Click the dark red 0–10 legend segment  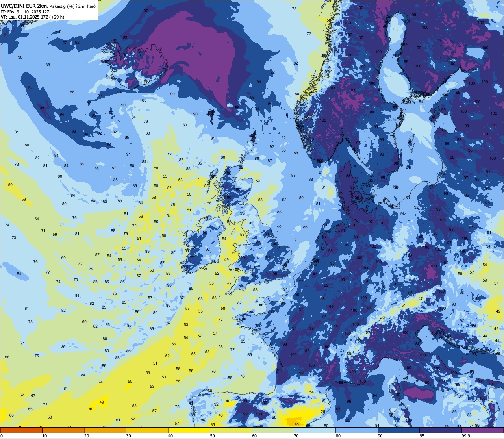(x=21, y=430)
